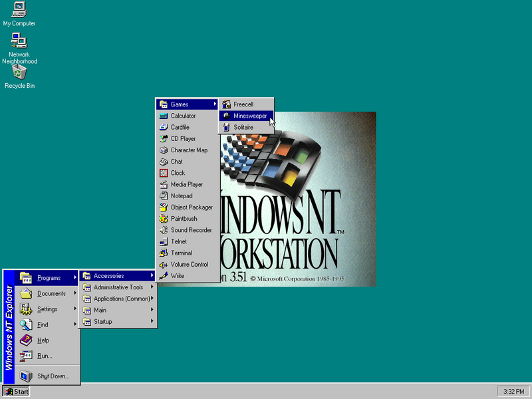Click the Solitaire card icon
This screenshot has width=532, height=399.
227,127
